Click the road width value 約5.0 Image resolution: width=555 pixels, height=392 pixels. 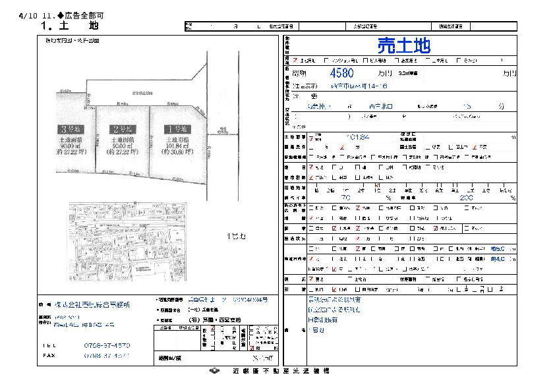click(498, 249)
